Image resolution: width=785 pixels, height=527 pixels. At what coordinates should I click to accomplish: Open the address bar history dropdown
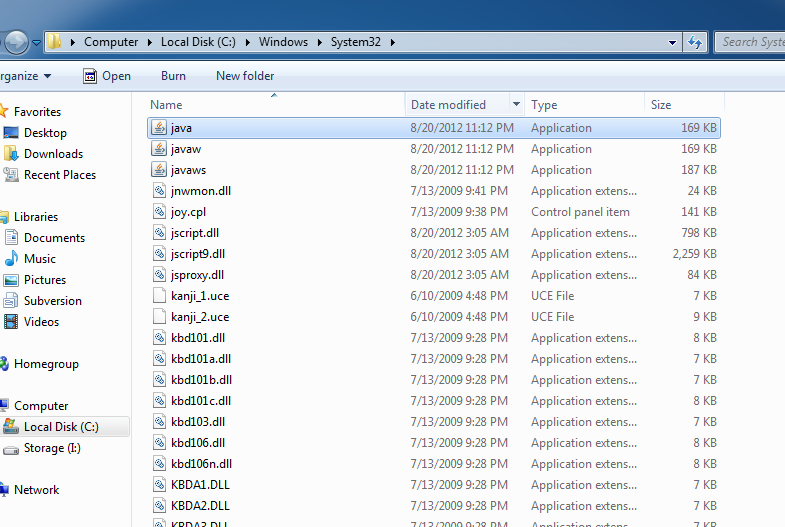[672, 43]
